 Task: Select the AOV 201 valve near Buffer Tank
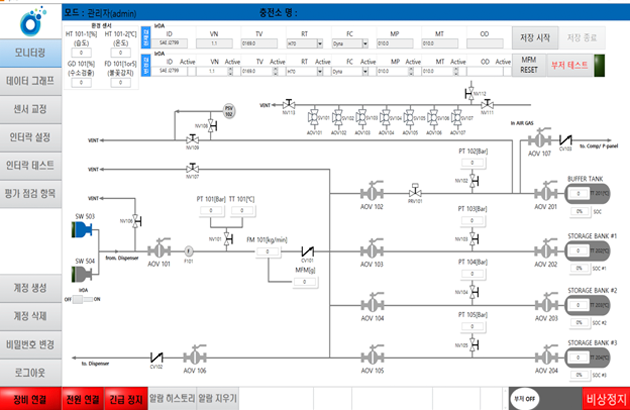tap(546, 191)
